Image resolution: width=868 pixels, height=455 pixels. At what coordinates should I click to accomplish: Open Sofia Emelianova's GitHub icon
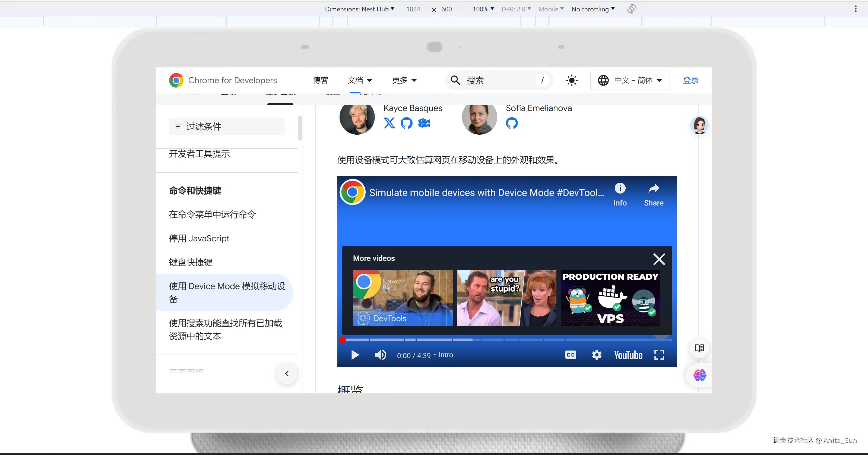click(512, 123)
